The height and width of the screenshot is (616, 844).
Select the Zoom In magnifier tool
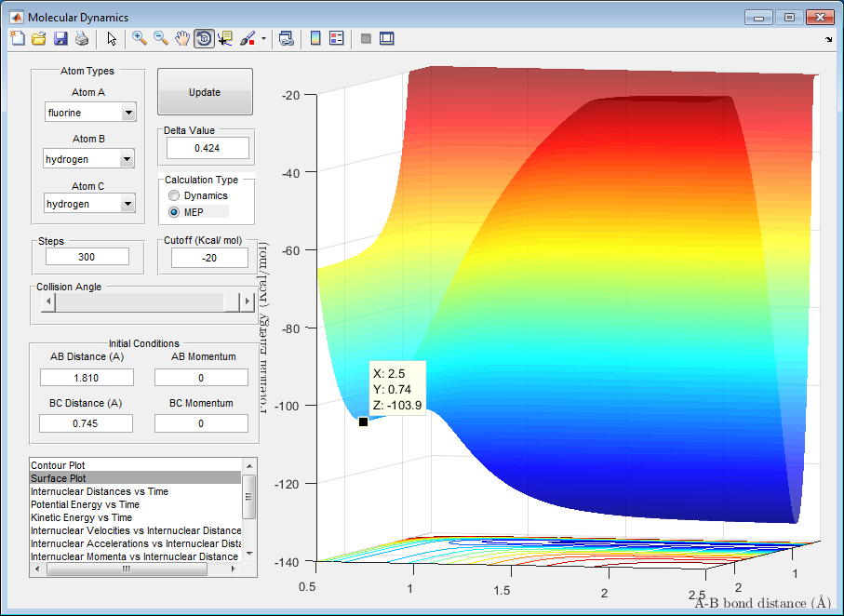140,39
